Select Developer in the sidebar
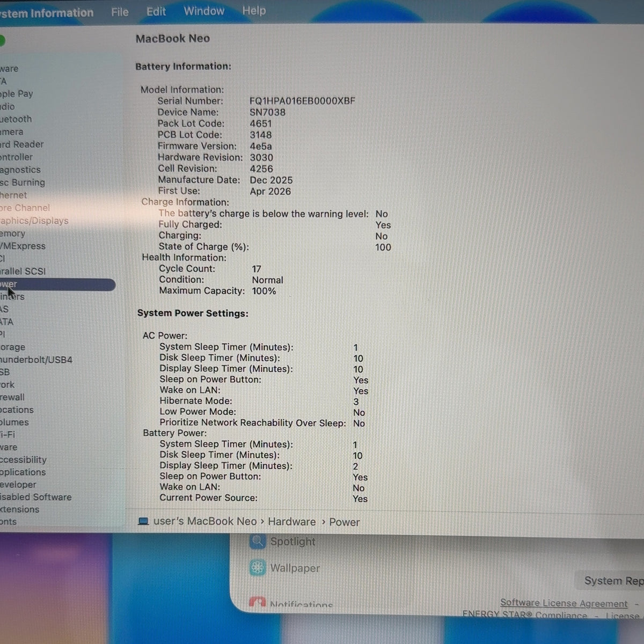644x644 pixels. 18,484
